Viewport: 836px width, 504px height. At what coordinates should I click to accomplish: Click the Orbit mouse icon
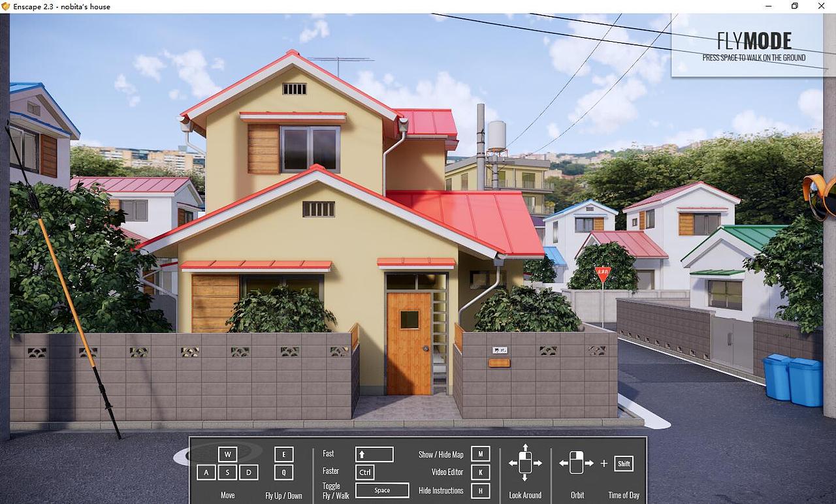click(x=576, y=463)
